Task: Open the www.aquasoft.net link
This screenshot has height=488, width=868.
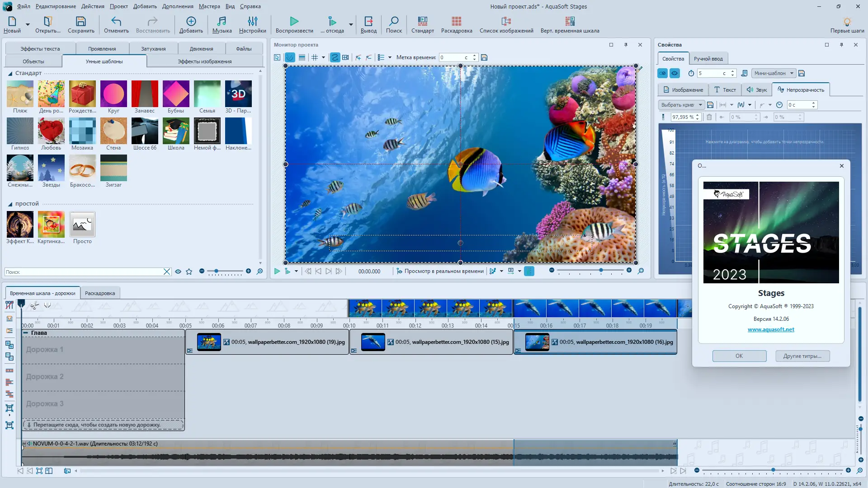Action: click(x=771, y=329)
